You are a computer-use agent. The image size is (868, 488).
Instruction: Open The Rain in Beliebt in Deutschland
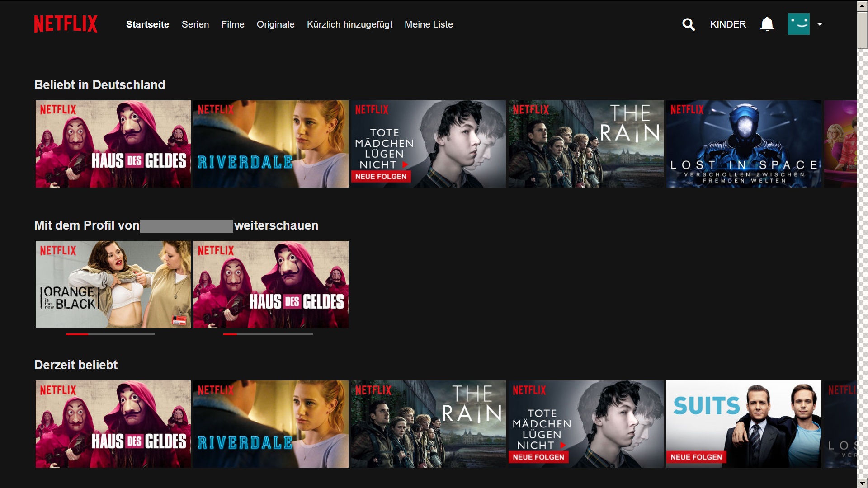tap(585, 144)
